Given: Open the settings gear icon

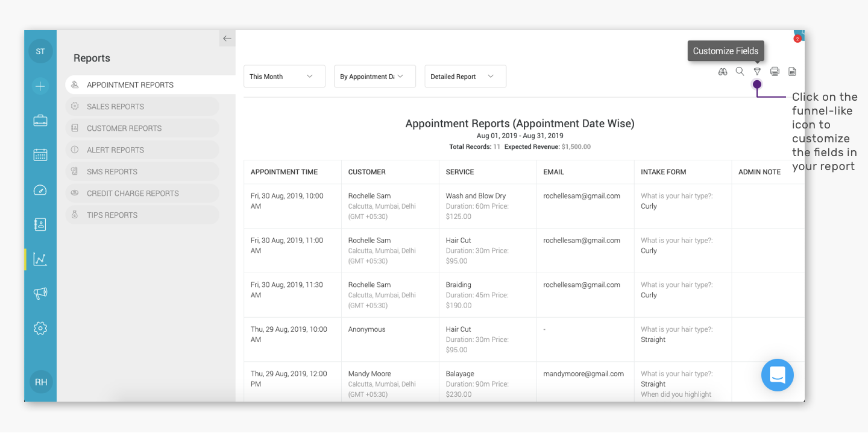Looking at the screenshot, I should 40,328.
